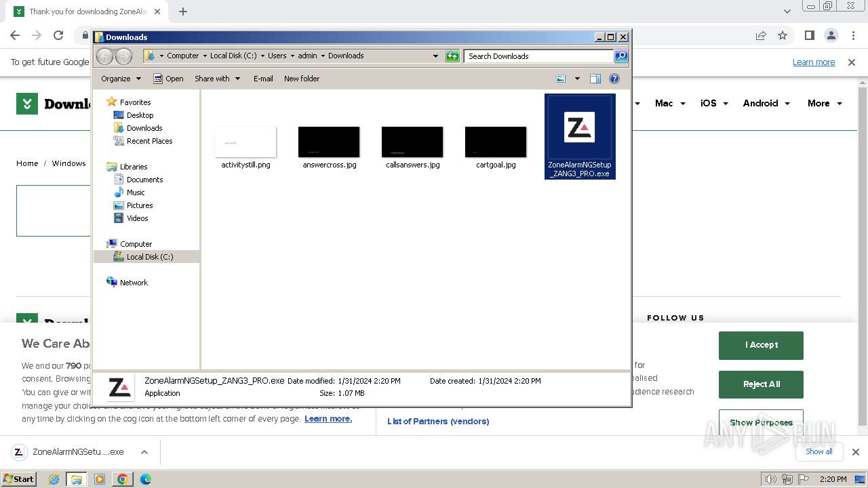Click the Back arrow in Downloads window
The image size is (868, 488).
[104, 56]
